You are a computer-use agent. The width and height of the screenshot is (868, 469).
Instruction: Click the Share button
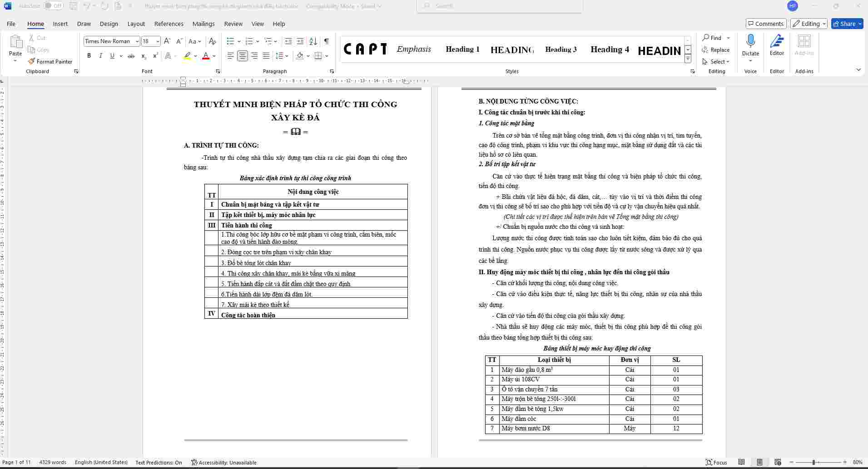point(847,24)
